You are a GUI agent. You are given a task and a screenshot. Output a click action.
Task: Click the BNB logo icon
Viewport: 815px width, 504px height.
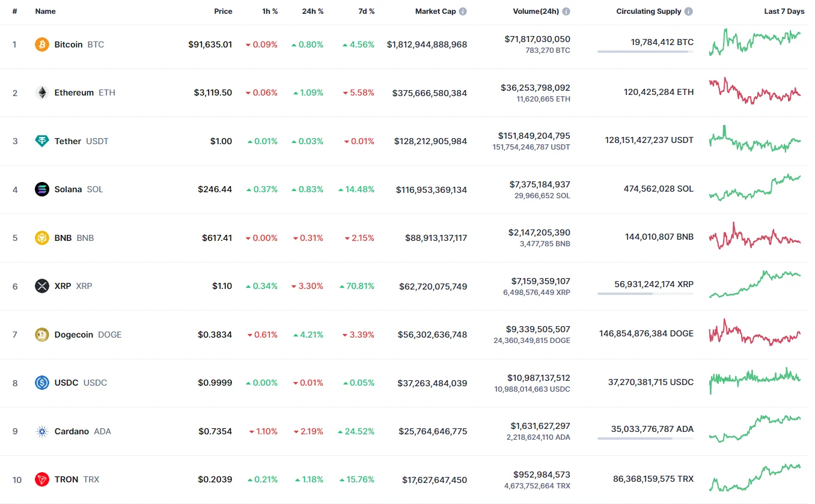coord(42,238)
